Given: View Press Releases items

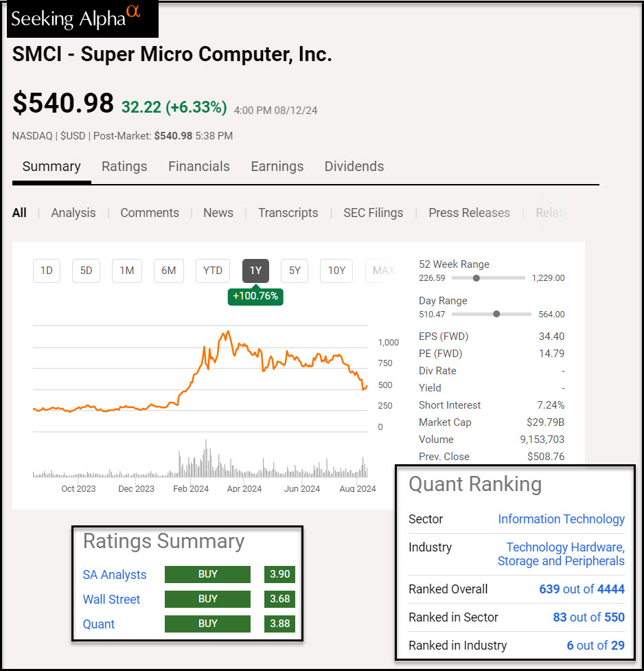Looking at the screenshot, I should 469,213.
